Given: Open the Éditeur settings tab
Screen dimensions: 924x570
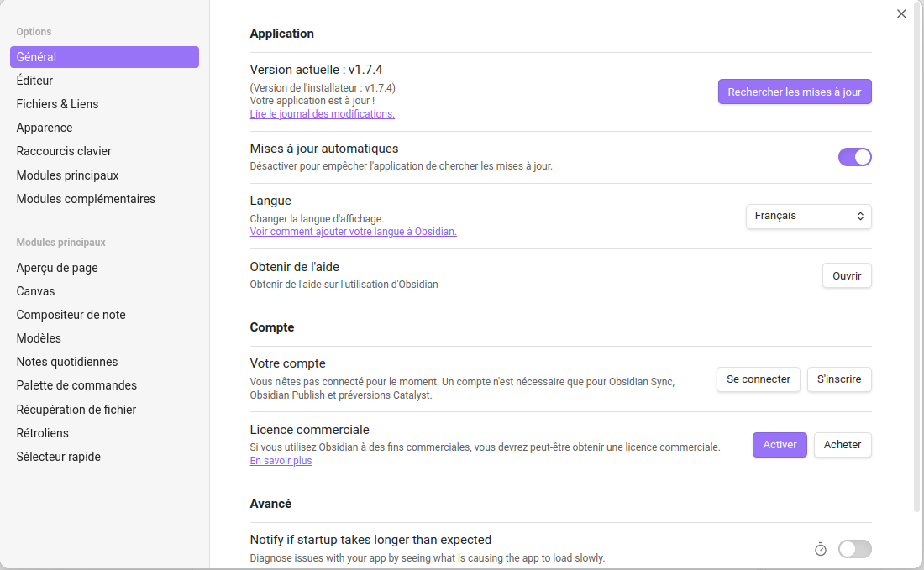Looking at the screenshot, I should click(34, 81).
